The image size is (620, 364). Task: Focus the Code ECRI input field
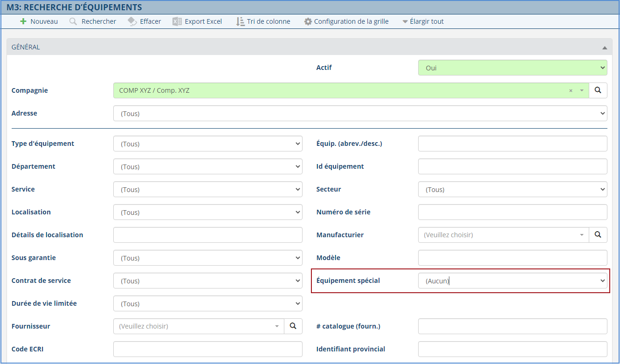pyautogui.click(x=208, y=349)
